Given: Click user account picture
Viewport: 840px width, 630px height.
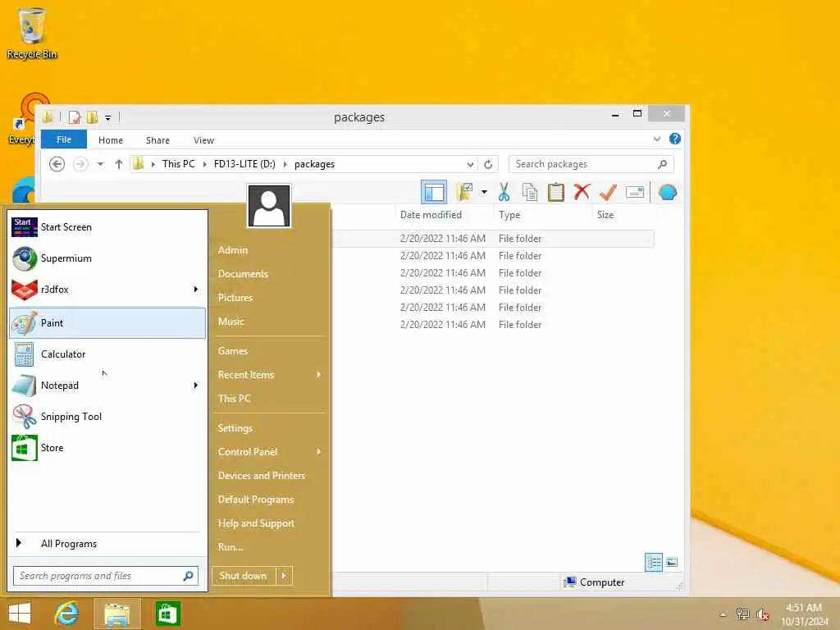Looking at the screenshot, I should 269,206.
